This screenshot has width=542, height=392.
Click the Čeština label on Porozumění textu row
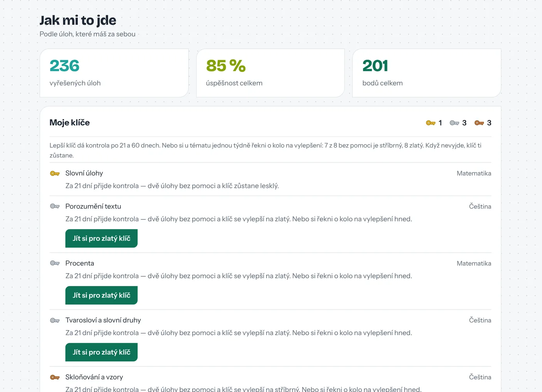tap(480, 207)
